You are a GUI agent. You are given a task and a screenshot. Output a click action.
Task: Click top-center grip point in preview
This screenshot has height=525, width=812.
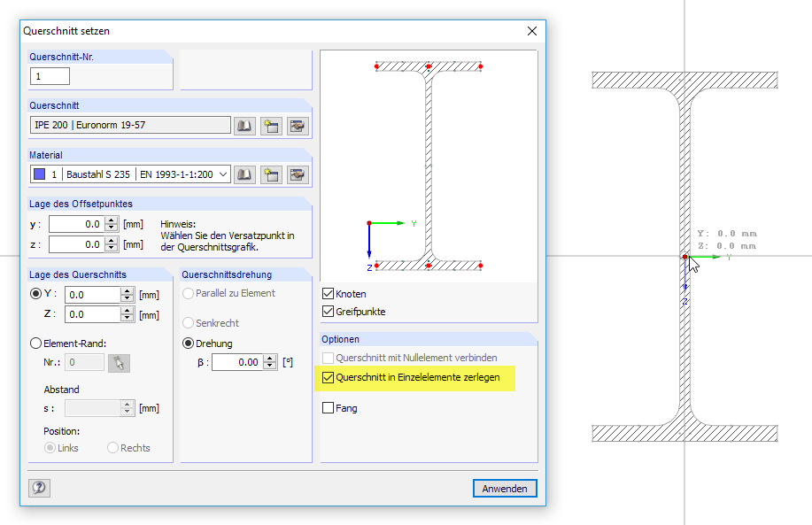pos(429,66)
